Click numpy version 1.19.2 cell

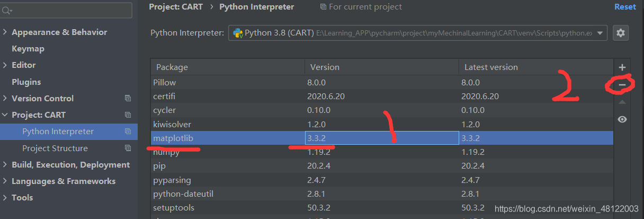(382, 152)
